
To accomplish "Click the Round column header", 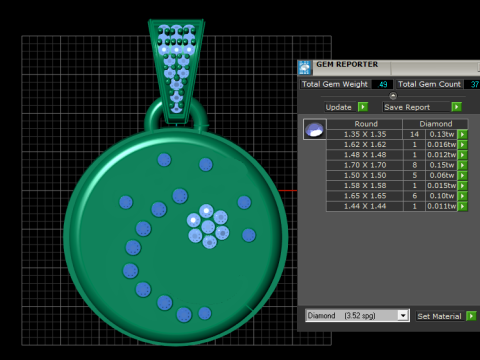I will [366, 124].
